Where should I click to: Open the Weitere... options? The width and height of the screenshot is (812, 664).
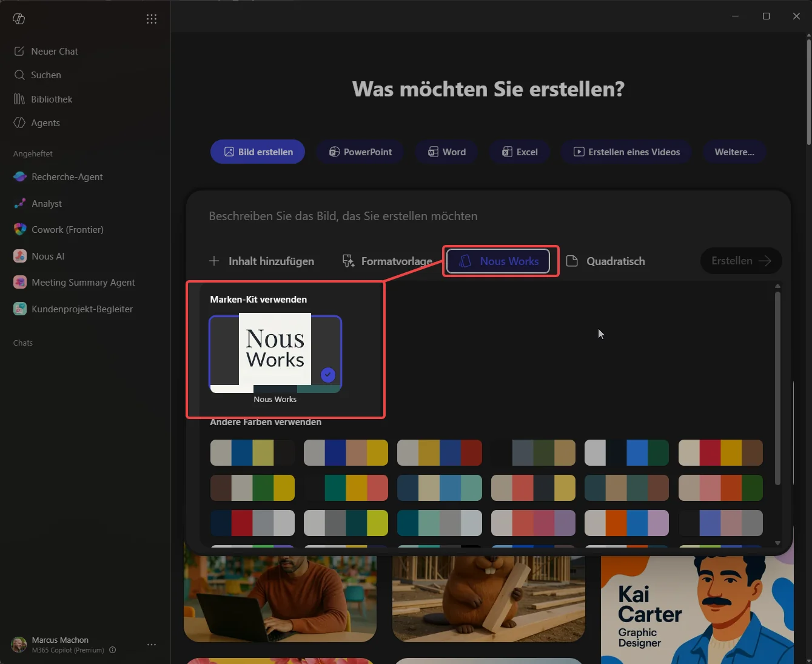click(x=734, y=152)
